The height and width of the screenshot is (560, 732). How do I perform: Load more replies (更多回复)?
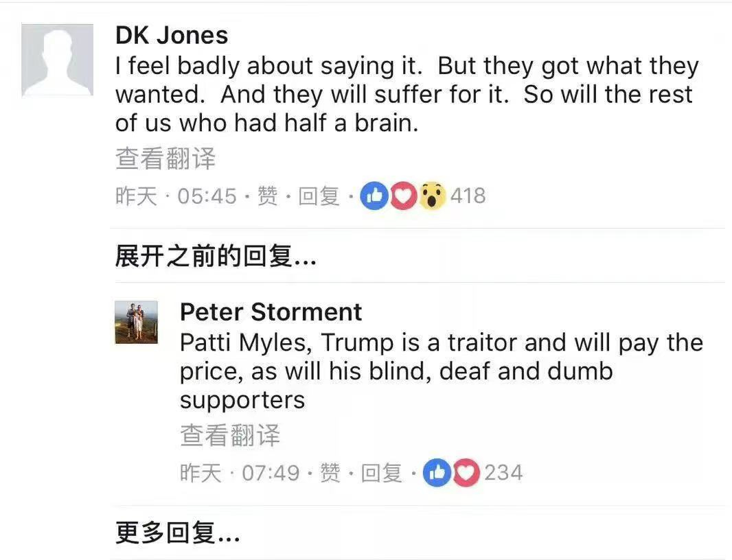tap(177, 533)
